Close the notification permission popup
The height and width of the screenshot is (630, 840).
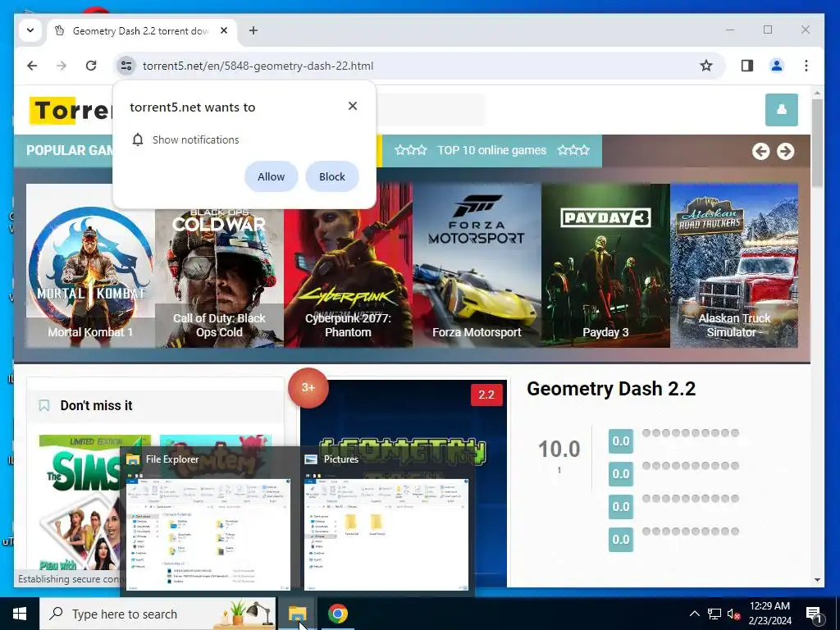click(353, 106)
